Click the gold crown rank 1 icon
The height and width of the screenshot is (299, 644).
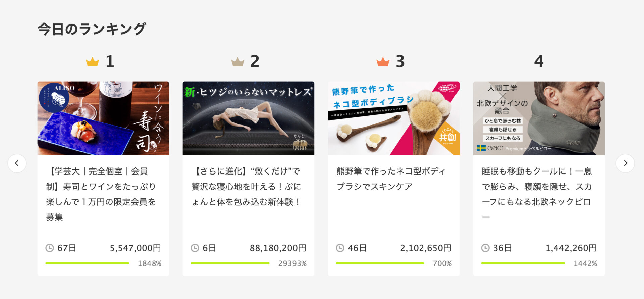tap(92, 62)
